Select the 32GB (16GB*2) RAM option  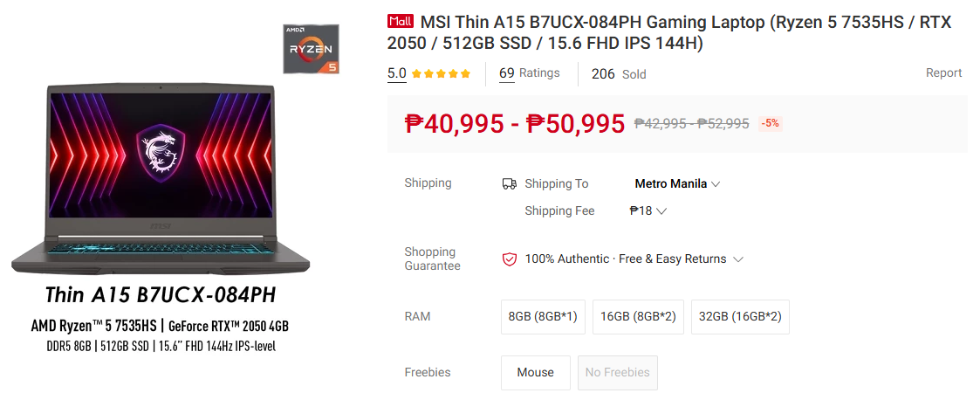(x=741, y=317)
